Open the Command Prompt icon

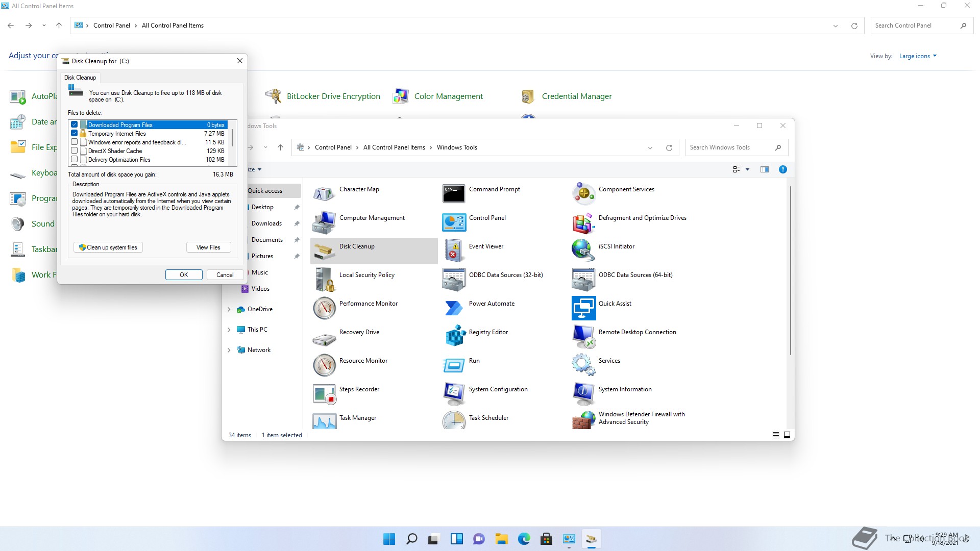454,194
